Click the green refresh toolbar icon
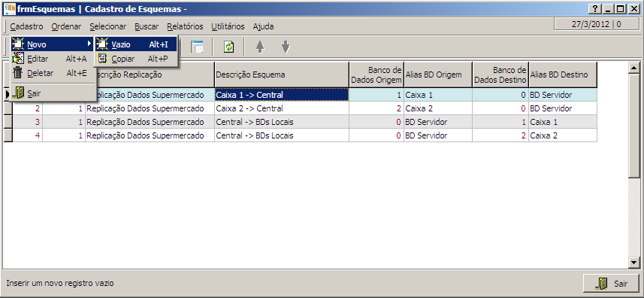 [x=228, y=47]
